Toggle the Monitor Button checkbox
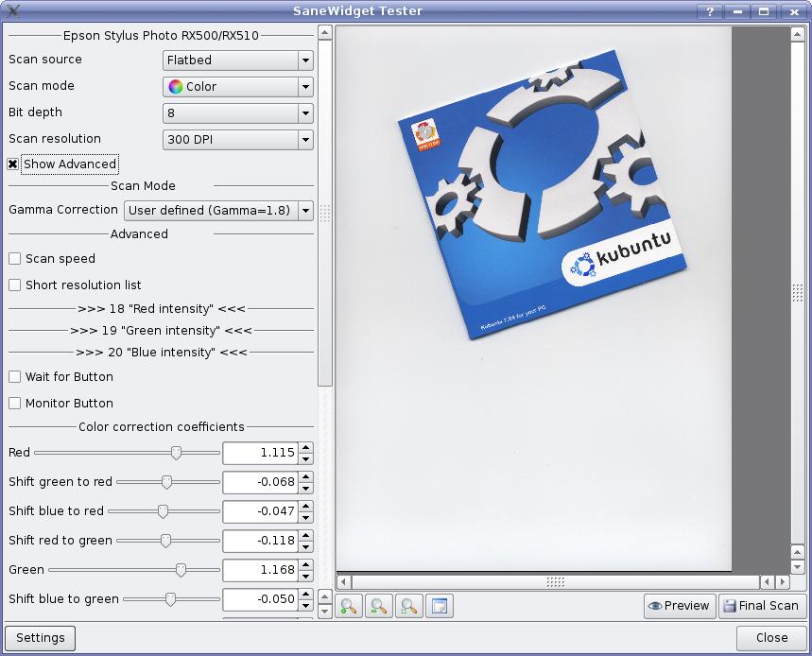 pos(14,403)
